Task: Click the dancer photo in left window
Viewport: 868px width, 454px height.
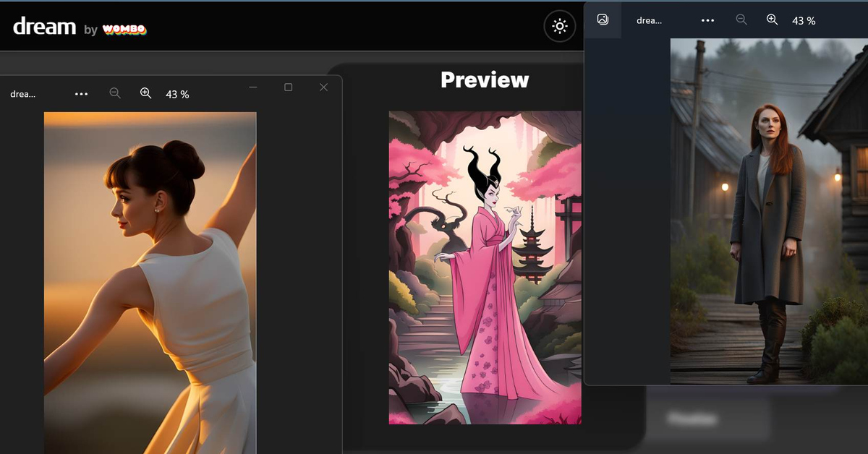Action: point(150,282)
